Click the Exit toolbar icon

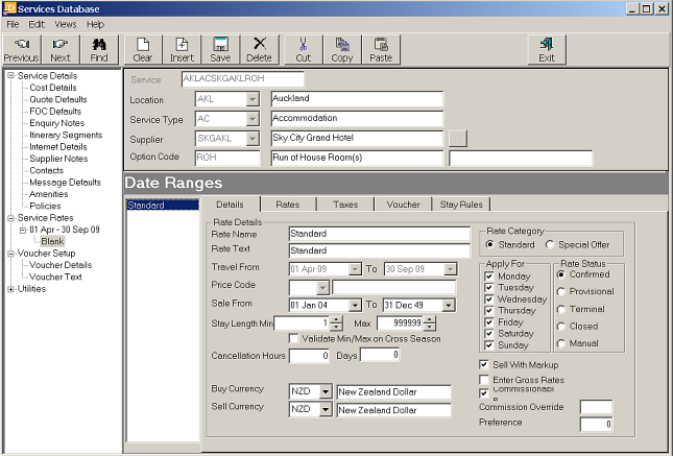546,49
